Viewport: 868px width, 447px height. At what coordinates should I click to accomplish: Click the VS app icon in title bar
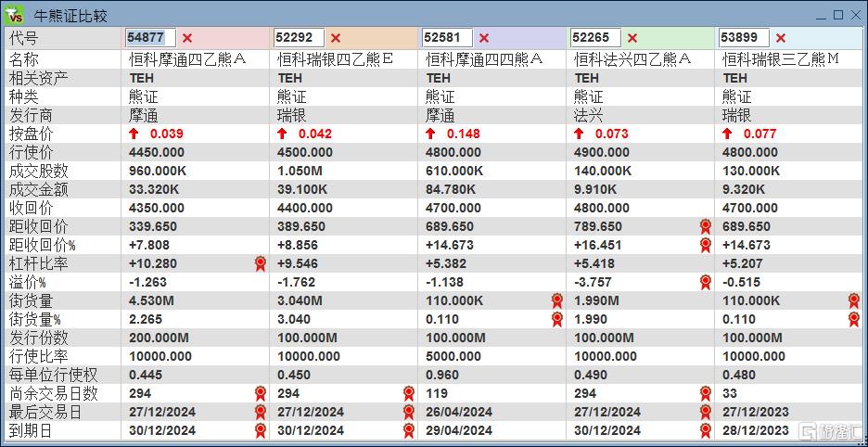pyautogui.click(x=15, y=15)
